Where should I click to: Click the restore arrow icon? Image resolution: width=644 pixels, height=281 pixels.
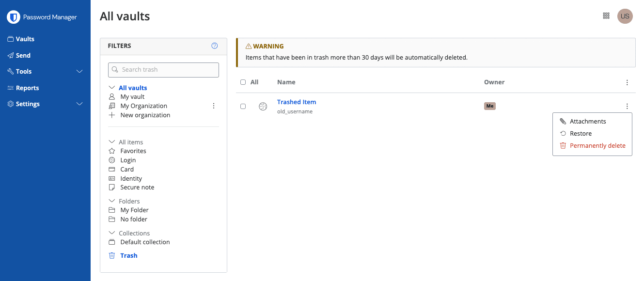[x=563, y=133]
